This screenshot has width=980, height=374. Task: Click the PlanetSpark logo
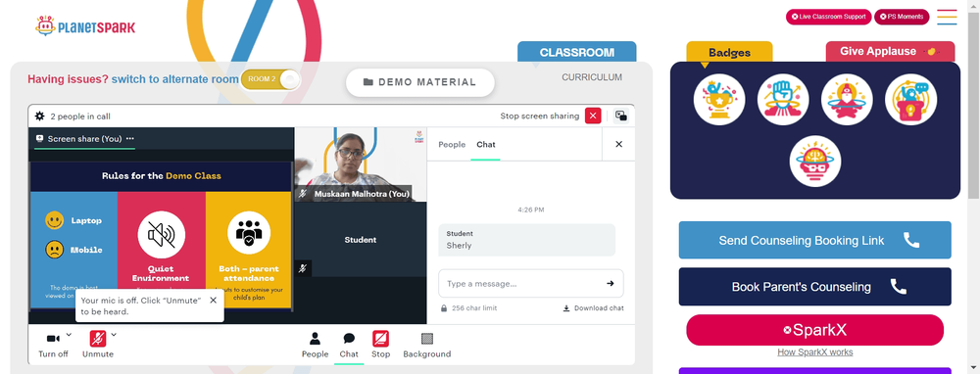coord(85,26)
